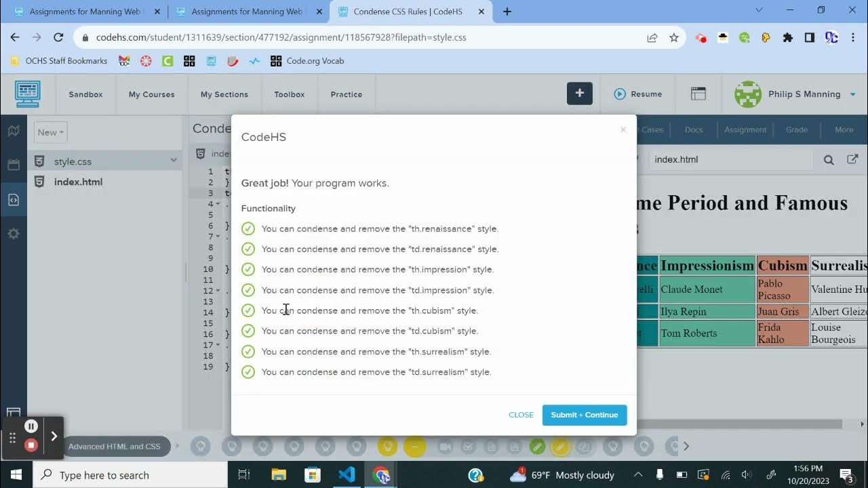The image size is (868, 488).
Task: Expand the New file dropdown
Action: pos(51,132)
